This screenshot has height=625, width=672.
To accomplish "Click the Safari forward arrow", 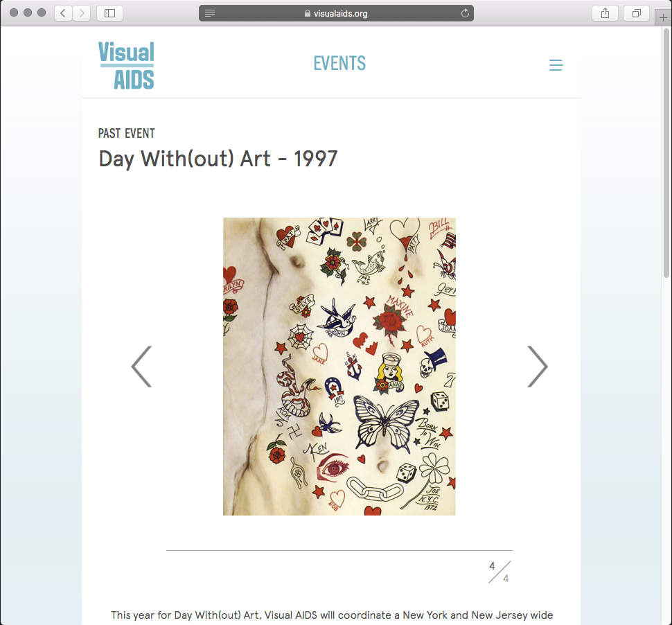I will 82,13.
